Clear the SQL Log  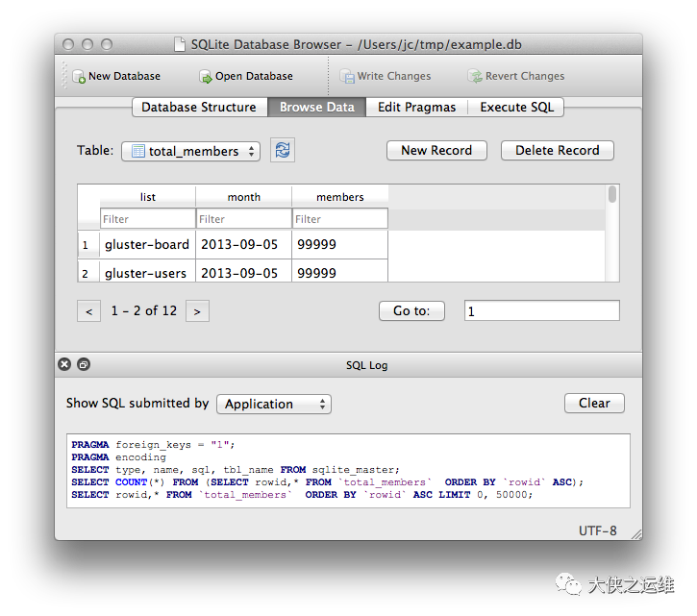pos(594,403)
